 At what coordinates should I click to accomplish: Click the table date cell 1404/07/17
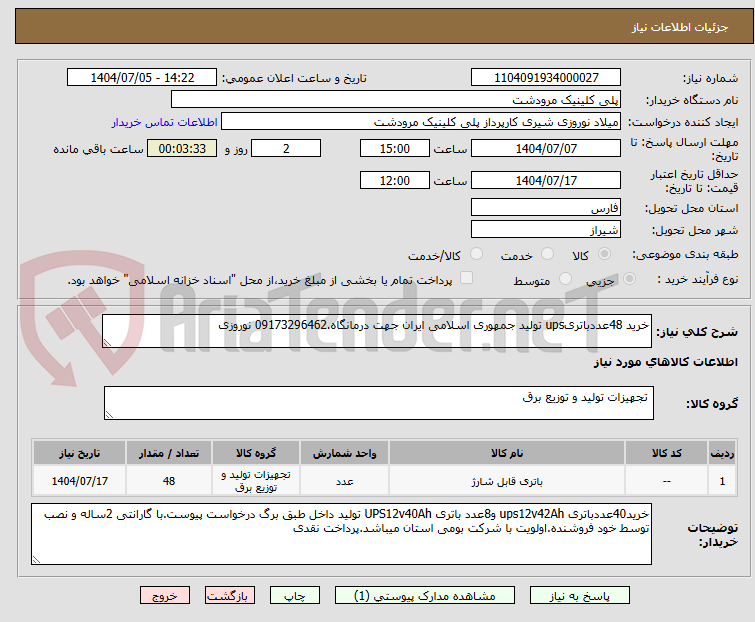tap(79, 481)
